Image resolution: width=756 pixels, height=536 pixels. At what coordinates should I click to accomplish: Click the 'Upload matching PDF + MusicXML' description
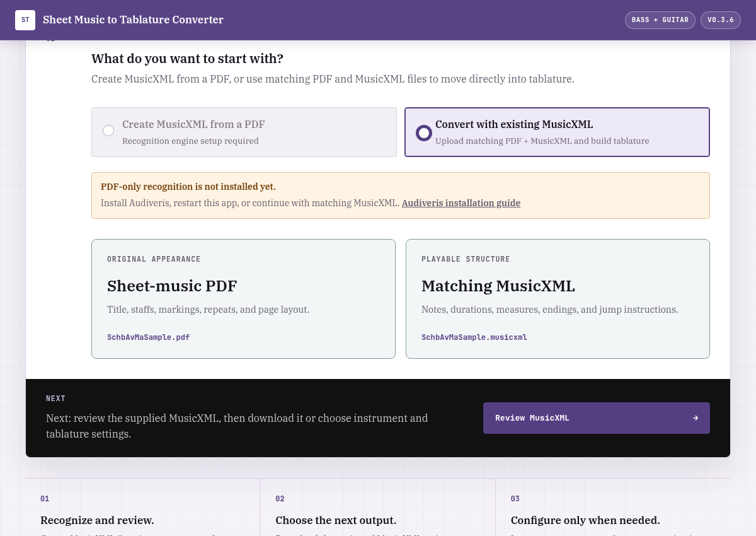point(542,141)
